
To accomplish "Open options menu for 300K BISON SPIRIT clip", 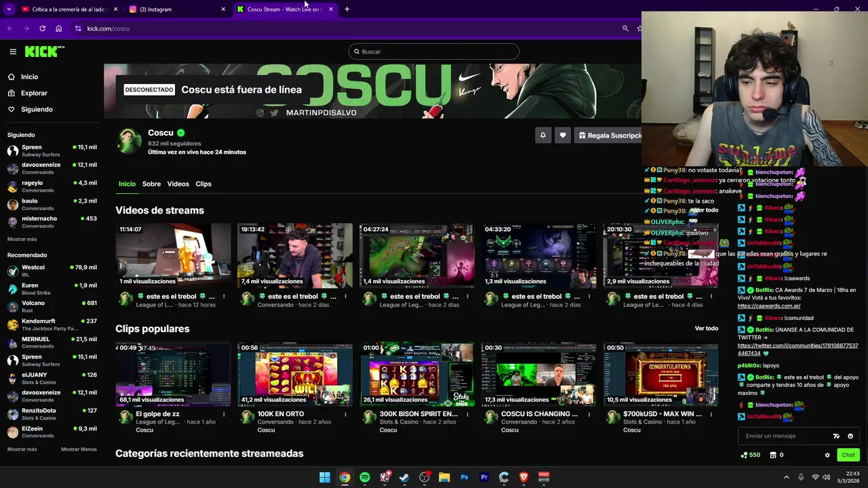I will tap(467, 414).
